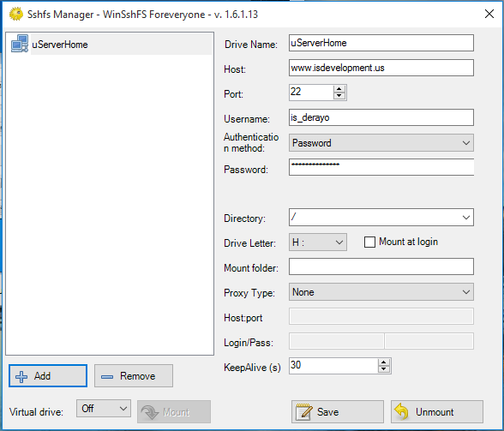Click the Mount folder input field
The height and width of the screenshot is (431, 504).
coord(381,266)
